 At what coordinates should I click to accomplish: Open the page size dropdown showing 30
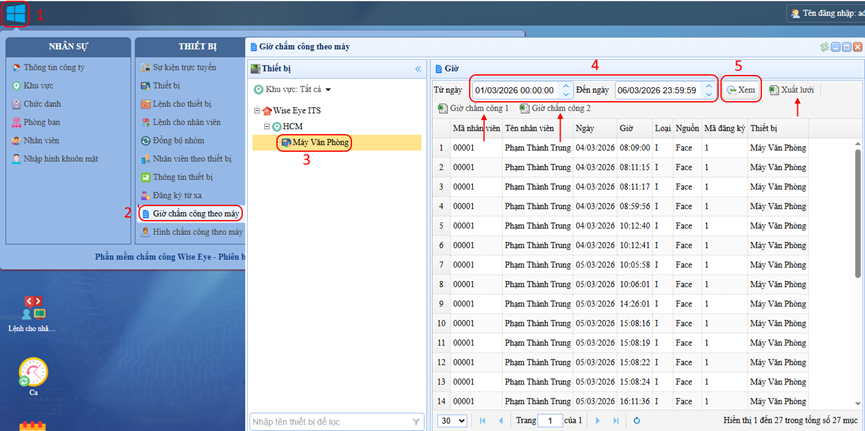click(x=452, y=421)
